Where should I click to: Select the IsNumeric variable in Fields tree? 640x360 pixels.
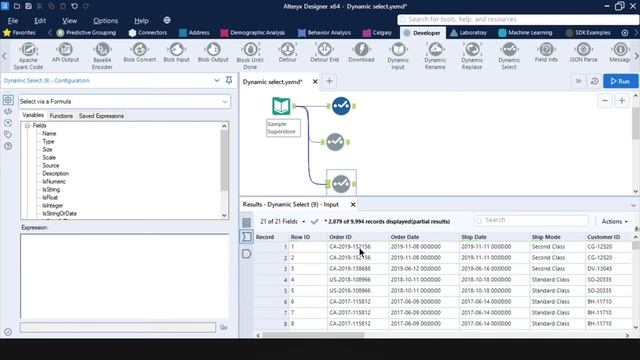(x=54, y=182)
